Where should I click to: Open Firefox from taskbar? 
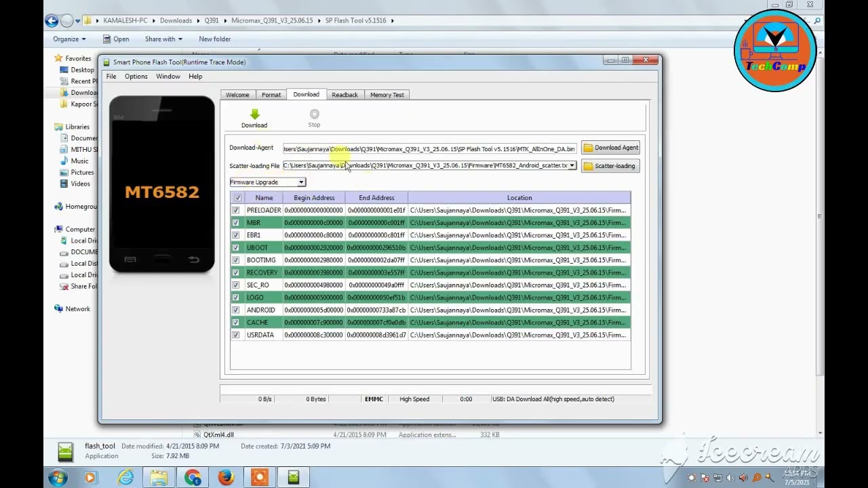[x=226, y=478]
